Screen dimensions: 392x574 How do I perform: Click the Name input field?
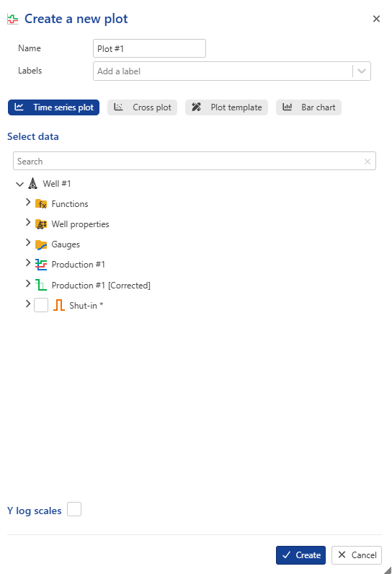click(x=149, y=48)
